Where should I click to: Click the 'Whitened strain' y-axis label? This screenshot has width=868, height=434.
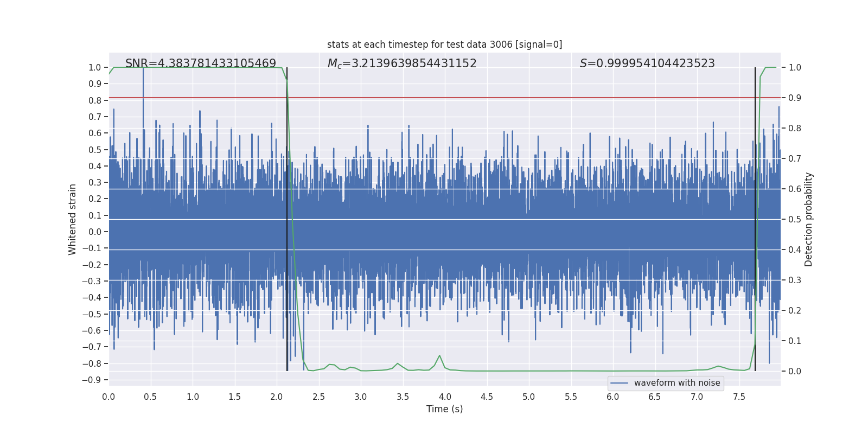pyautogui.click(x=72, y=219)
